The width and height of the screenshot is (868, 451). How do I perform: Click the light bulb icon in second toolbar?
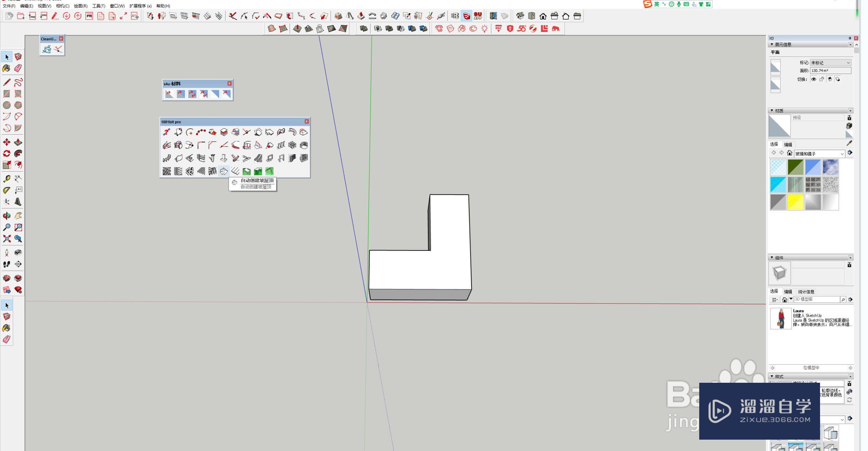(485, 29)
